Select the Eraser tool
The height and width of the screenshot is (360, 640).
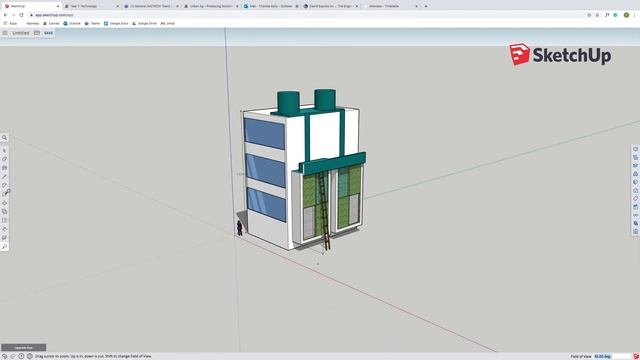tap(4, 159)
